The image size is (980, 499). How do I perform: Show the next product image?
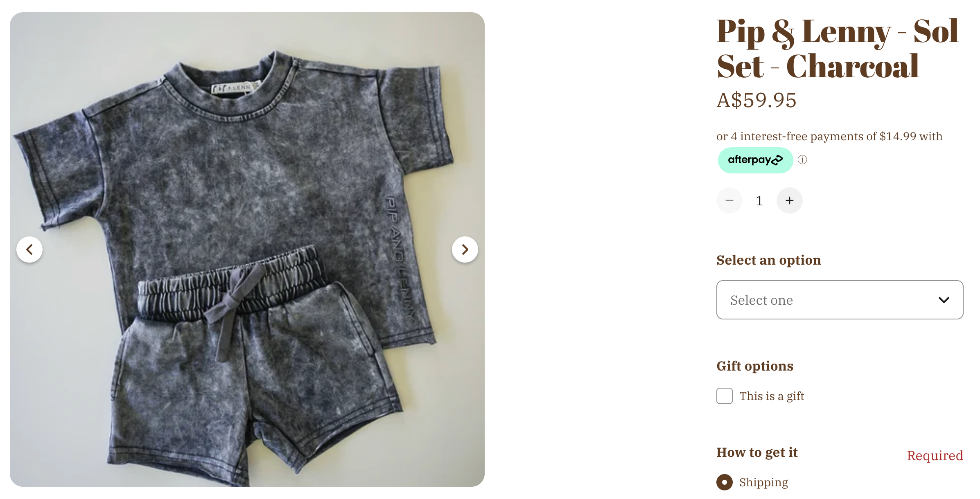[465, 249]
